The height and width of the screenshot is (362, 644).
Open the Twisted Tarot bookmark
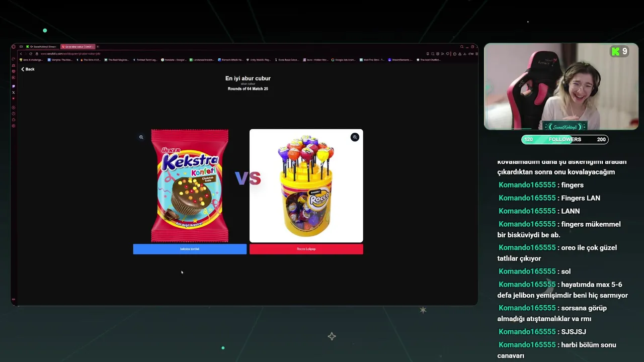click(145, 60)
